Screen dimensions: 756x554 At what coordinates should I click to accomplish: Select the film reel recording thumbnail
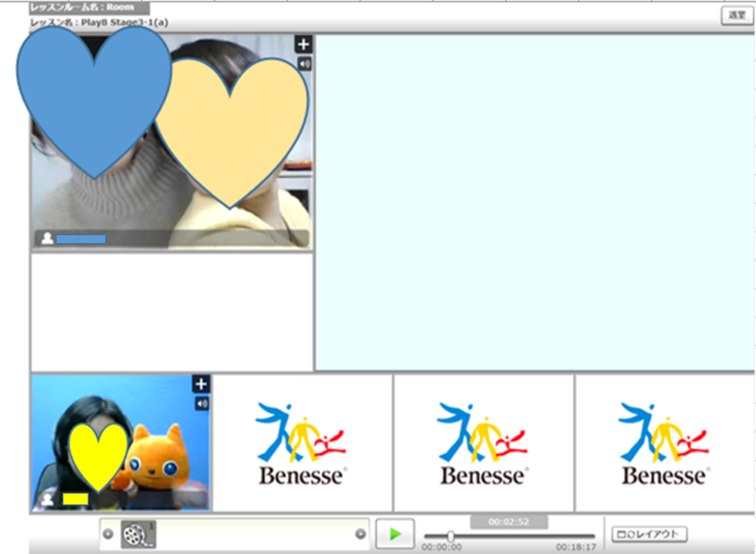138,535
